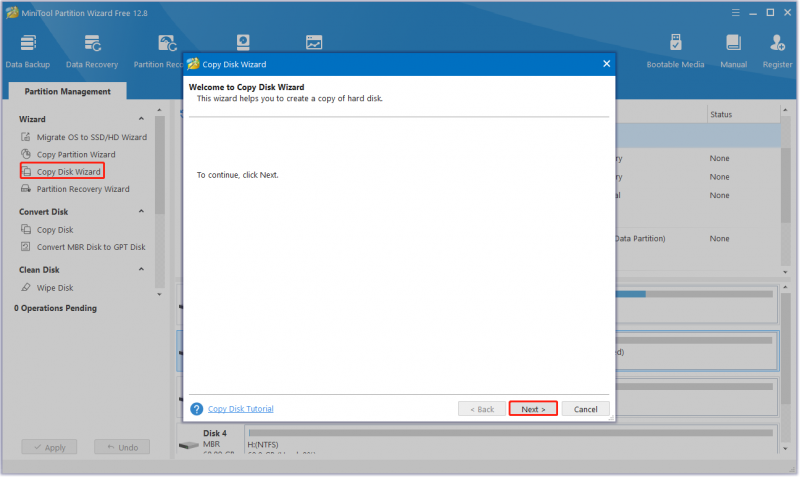Click the Copy Disk Tutorial help icon
This screenshot has width=800, height=477.
(196, 409)
